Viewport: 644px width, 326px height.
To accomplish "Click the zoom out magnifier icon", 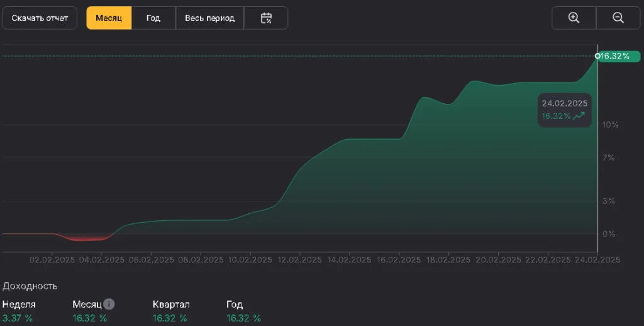I will tap(618, 18).
